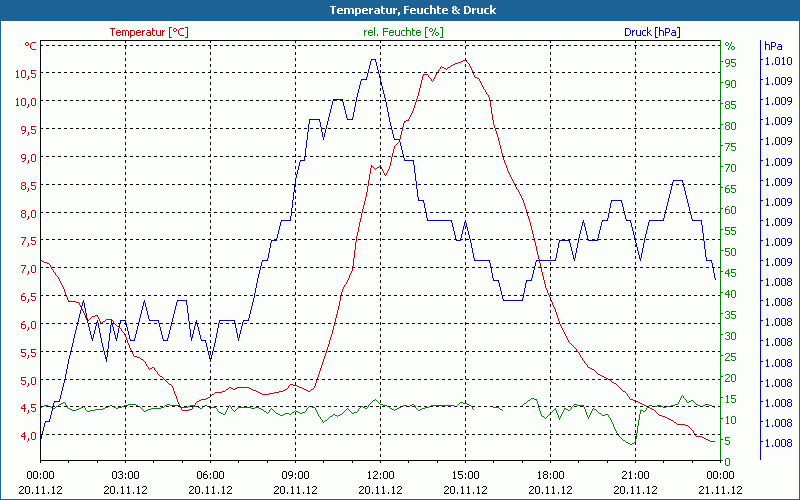This screenshot has height=500, width=800.
Task: Click the "50" value on the green humidity axis
Action: (x=731, y=252)
